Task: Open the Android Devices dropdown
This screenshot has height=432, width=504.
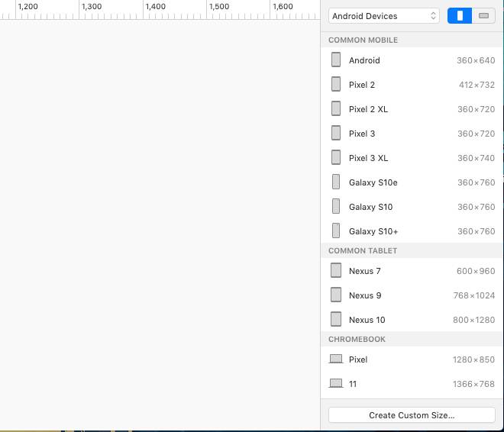Action: [384, 16]
